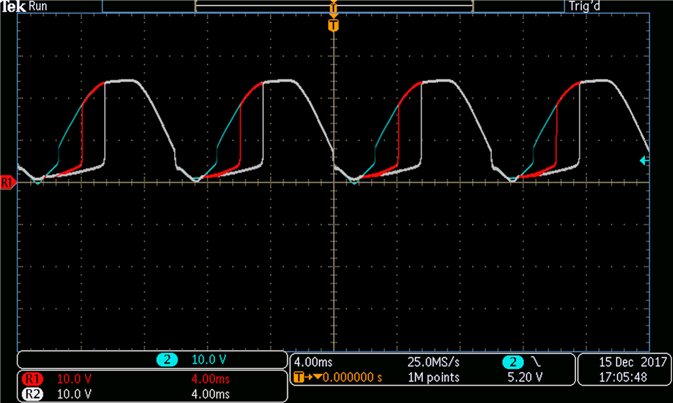Click the R1 10.0 V scale readout

(74, 379)
